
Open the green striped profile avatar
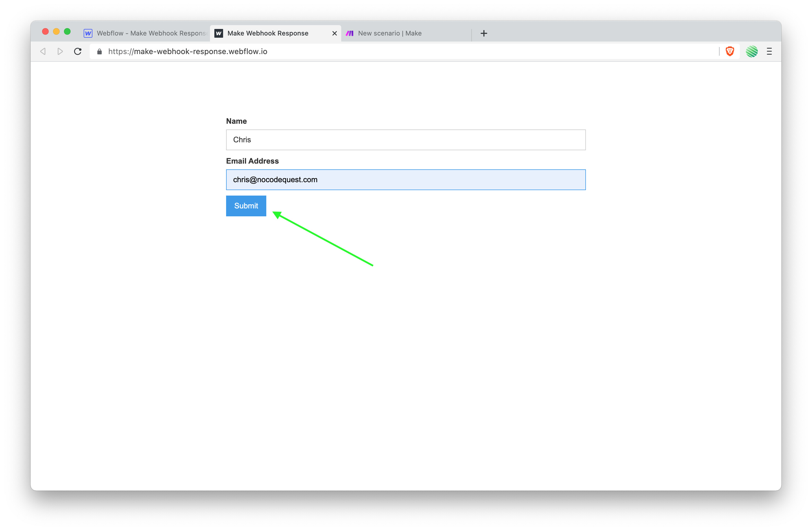pos(752,51)
